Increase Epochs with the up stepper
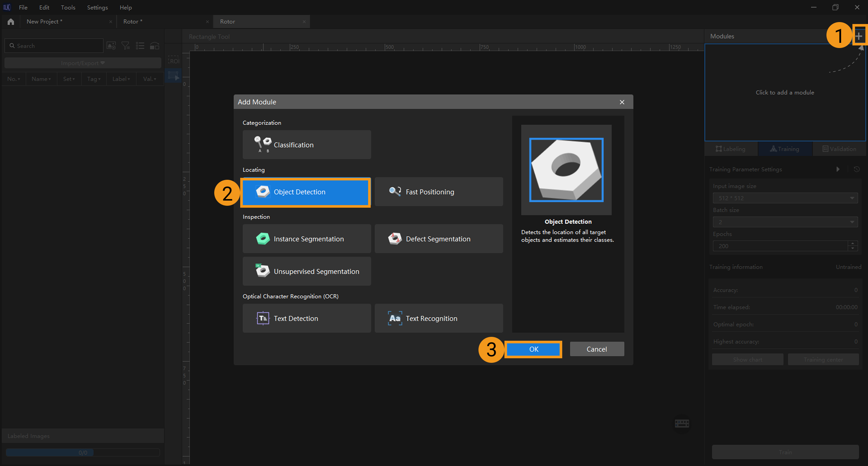Image resolution: width=868 pixels, height=466 pixels. pos(853,243)
